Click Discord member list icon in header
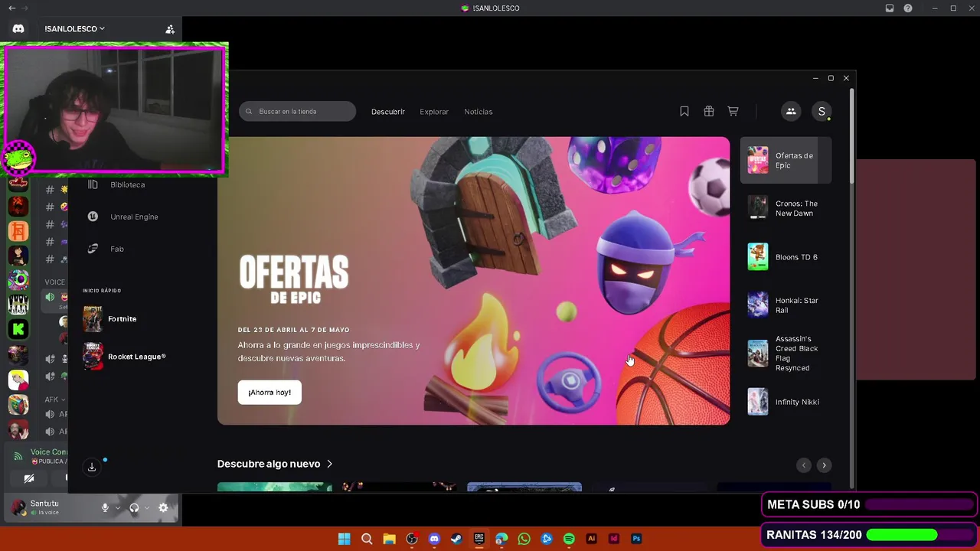This screenshot has height=551, width=980. pos(170,29)
